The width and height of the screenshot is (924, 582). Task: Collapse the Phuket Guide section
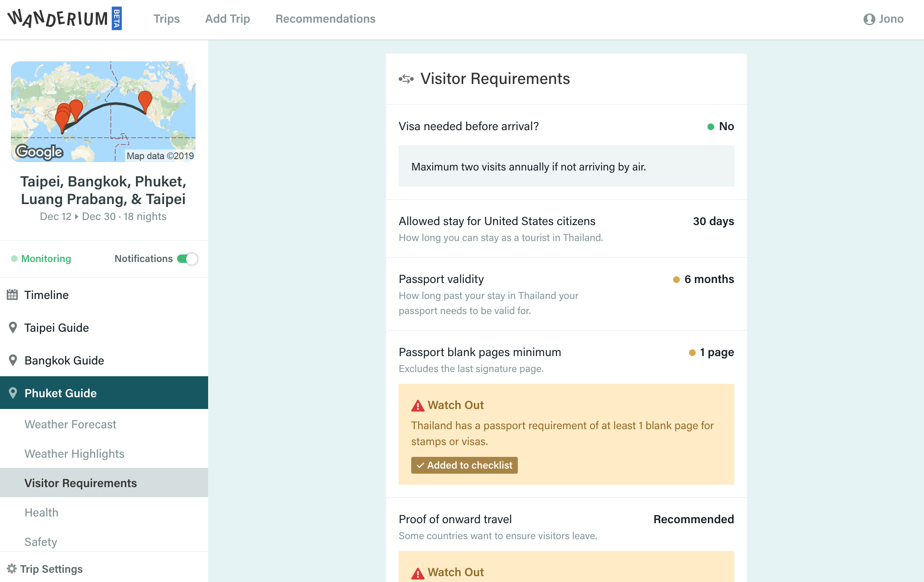60,393
